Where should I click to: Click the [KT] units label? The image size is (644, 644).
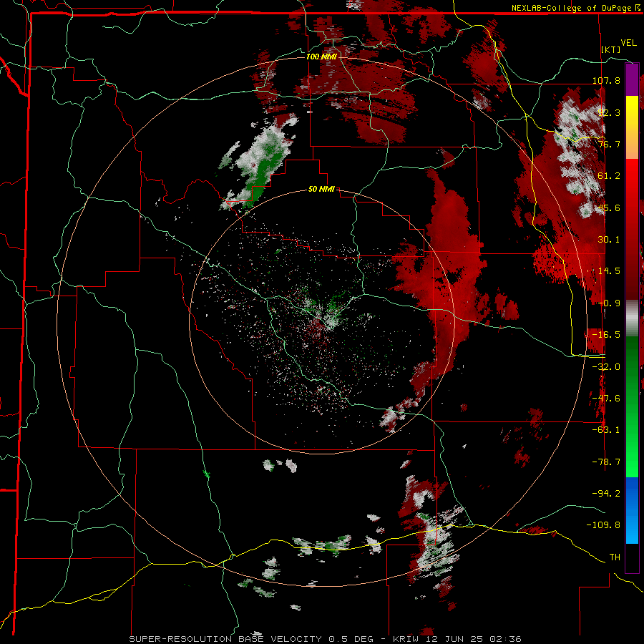tap(611, 49)
